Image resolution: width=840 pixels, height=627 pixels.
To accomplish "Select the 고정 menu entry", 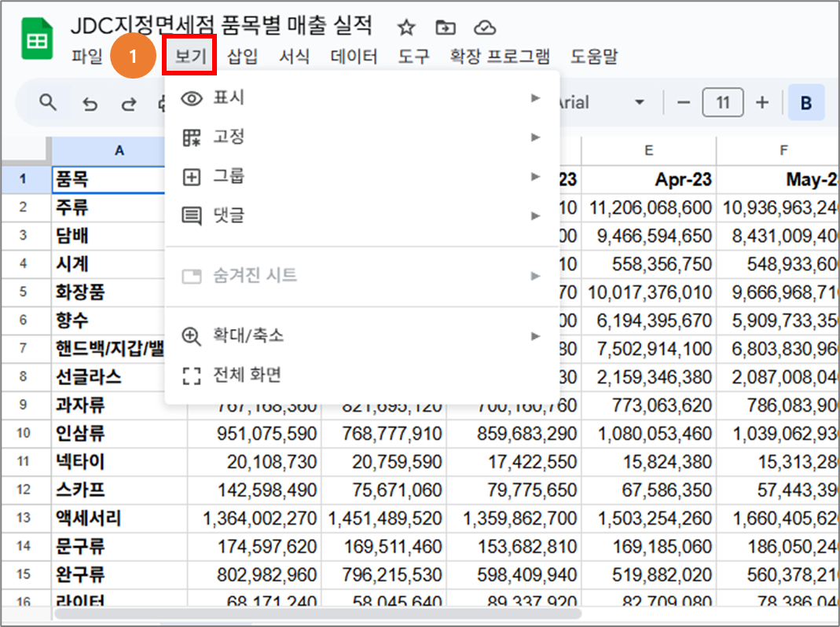I will click(362, 137).
